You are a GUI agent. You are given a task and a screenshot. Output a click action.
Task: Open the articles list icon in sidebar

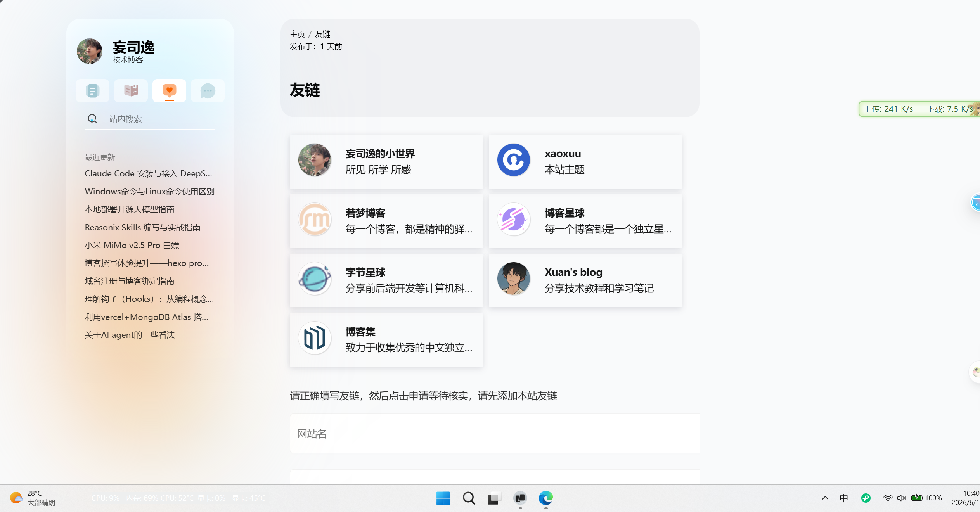[92, 91]
